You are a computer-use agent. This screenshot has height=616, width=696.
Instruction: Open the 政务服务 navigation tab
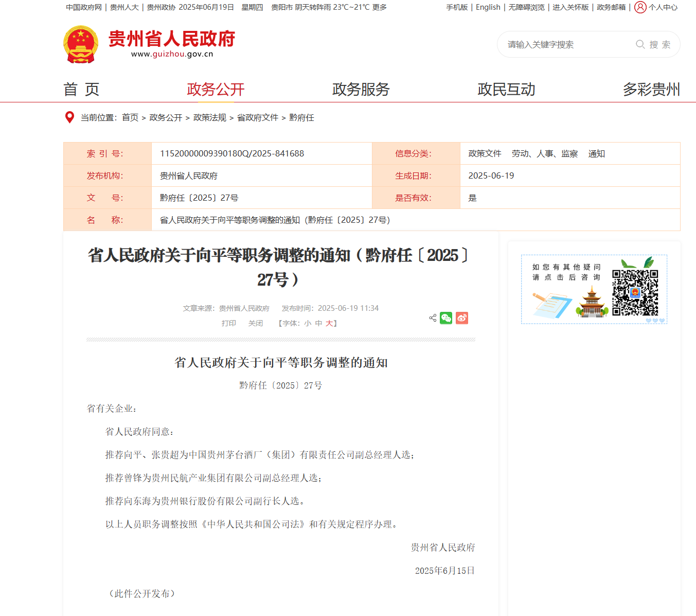361,90
